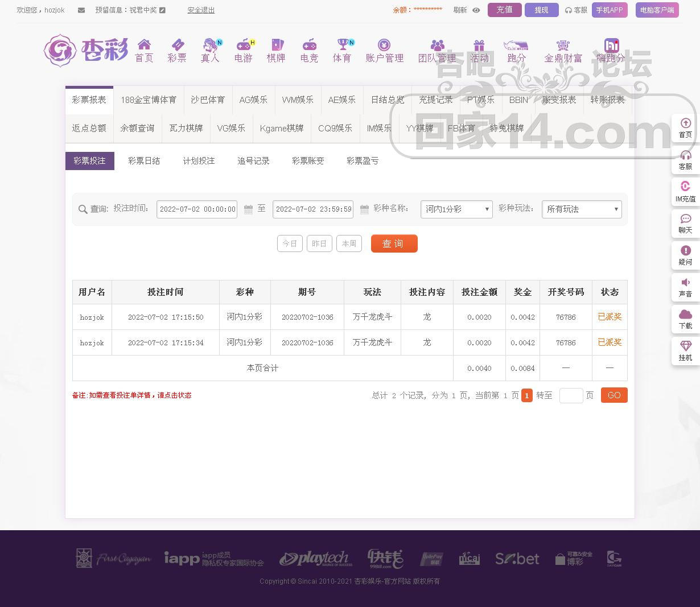Open sidebar 疑问 help icon
The width and height of the screenshot is (700, 607).
(x=685, y=250)
